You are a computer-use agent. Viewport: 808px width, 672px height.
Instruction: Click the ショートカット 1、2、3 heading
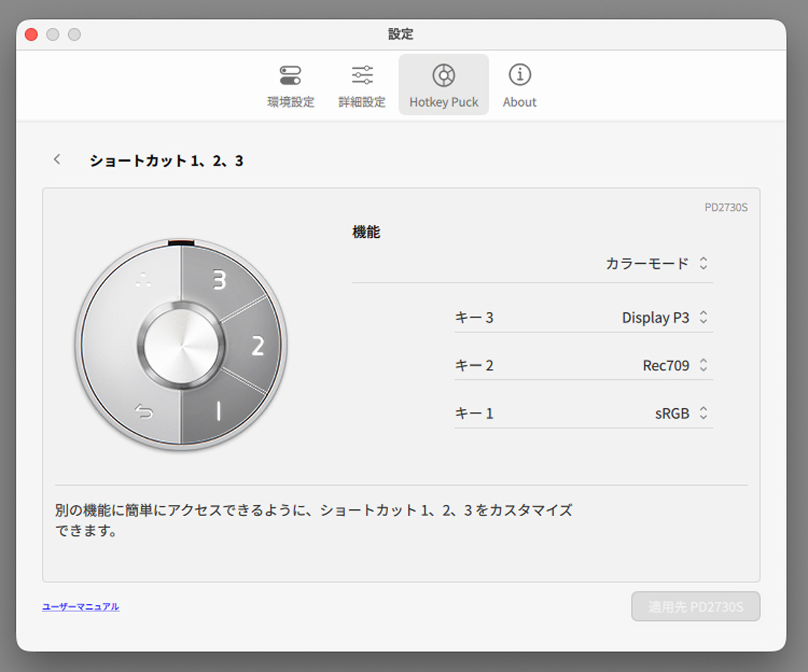(x=166, y=161)
